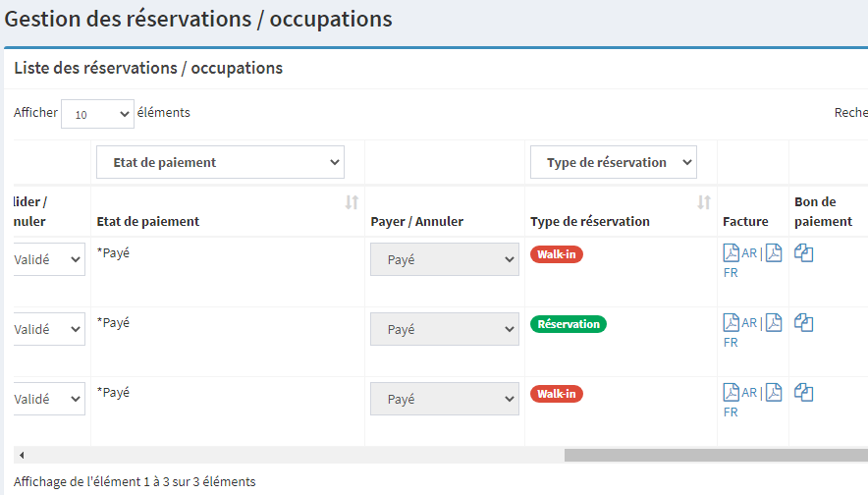Open the FR invoice PDF in first row
This screenshot has height=495, width=868.
774,253
